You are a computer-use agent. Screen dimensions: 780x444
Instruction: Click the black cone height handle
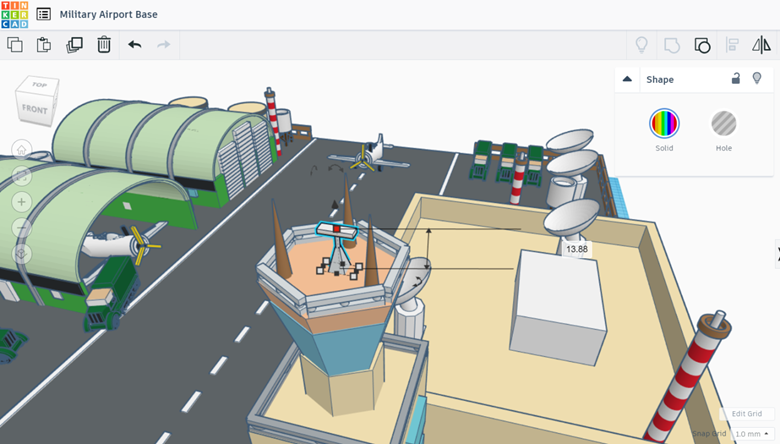point(335,204)
